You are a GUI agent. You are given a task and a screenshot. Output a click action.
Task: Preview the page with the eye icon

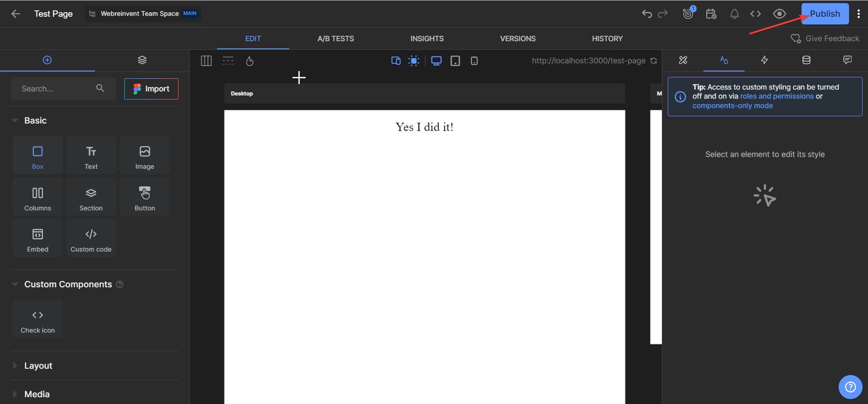coord(779,14)
